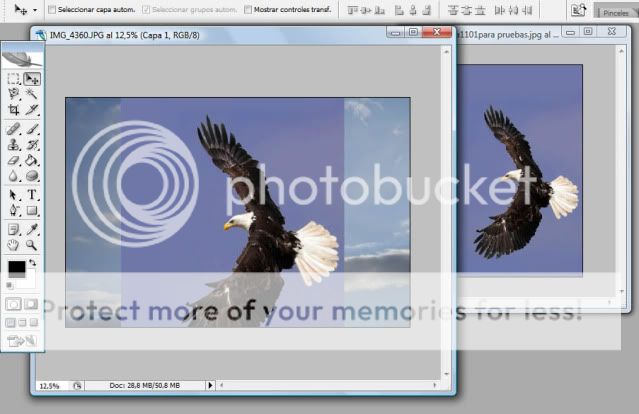Click the 'Doc: 28,8 MB/50,8 MB' status text
This screenshot has height=414, width=639.
pyautogui.click(x=144, y=385)
